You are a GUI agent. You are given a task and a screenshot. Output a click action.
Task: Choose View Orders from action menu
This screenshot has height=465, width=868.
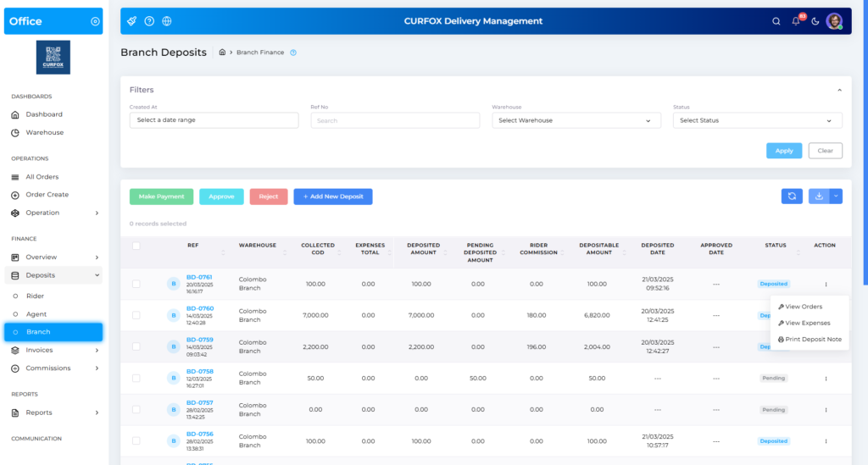coord(800,307)
